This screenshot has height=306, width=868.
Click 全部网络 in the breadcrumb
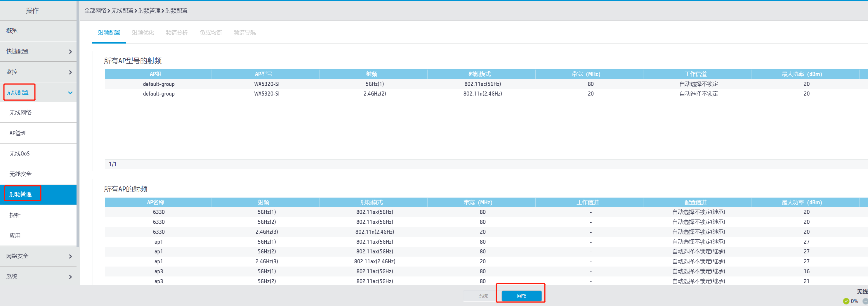pyautogui.click(x=96, y=11)
